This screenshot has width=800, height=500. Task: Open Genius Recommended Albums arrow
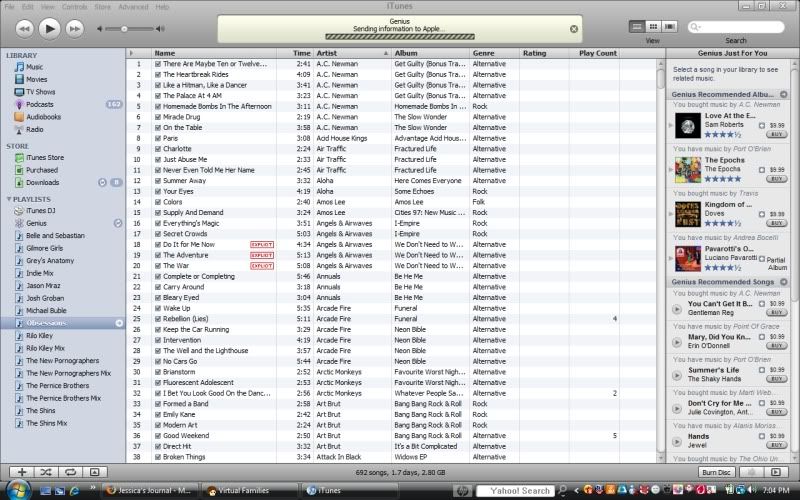[783, 94]
